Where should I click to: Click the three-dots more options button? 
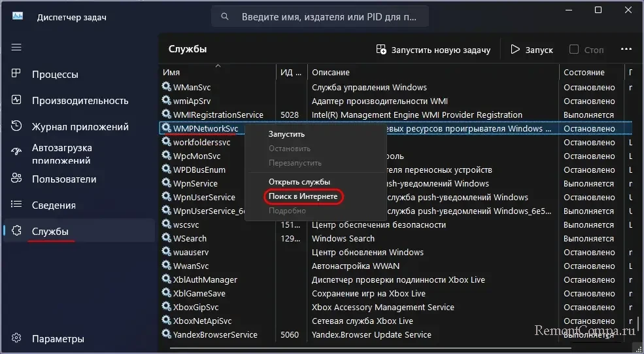click(x=626, y=50)
